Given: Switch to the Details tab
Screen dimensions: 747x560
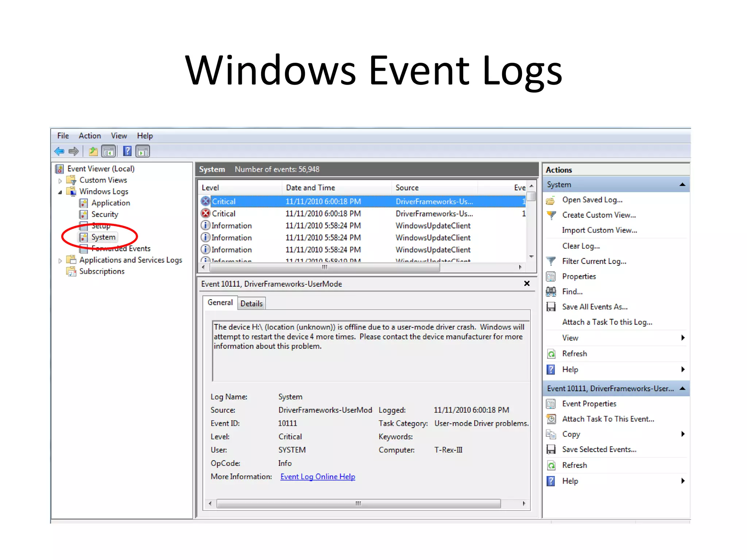Looking at the screenshot, I should [x=251, y=304].
